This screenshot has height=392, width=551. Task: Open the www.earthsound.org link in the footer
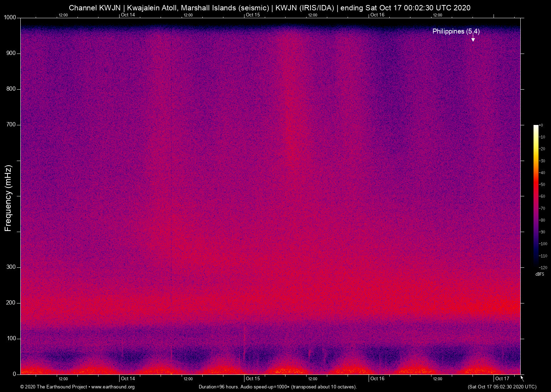pos(113,387)
